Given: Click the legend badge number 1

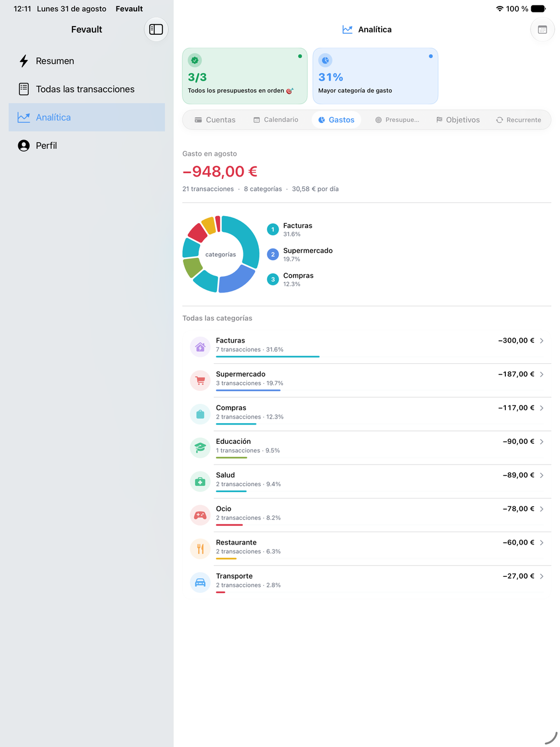Looking at the screenshot, I should pyautogui.click(x=272, y=230).
